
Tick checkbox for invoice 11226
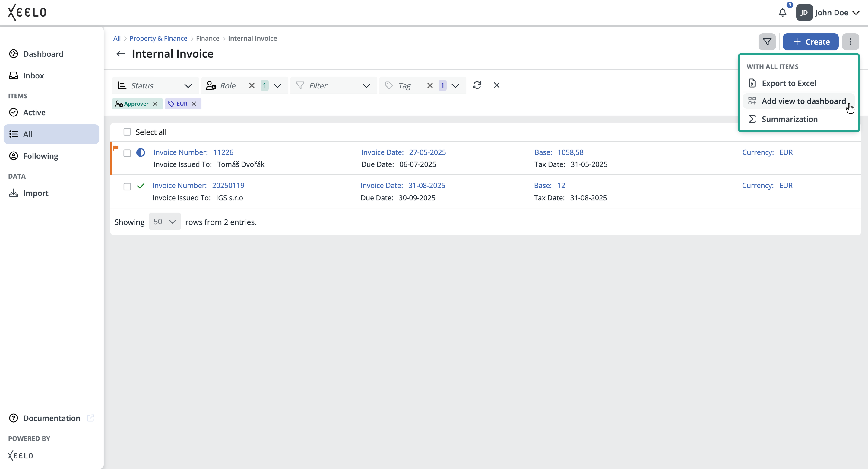coord(127,153)
